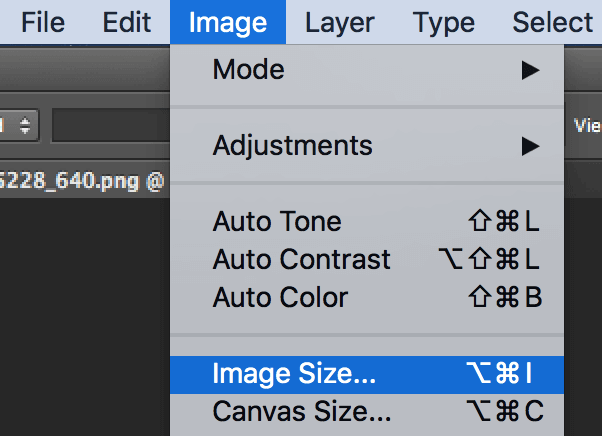
Task: Click the partially visible "Vie" options label
Action: pos(587,126)
